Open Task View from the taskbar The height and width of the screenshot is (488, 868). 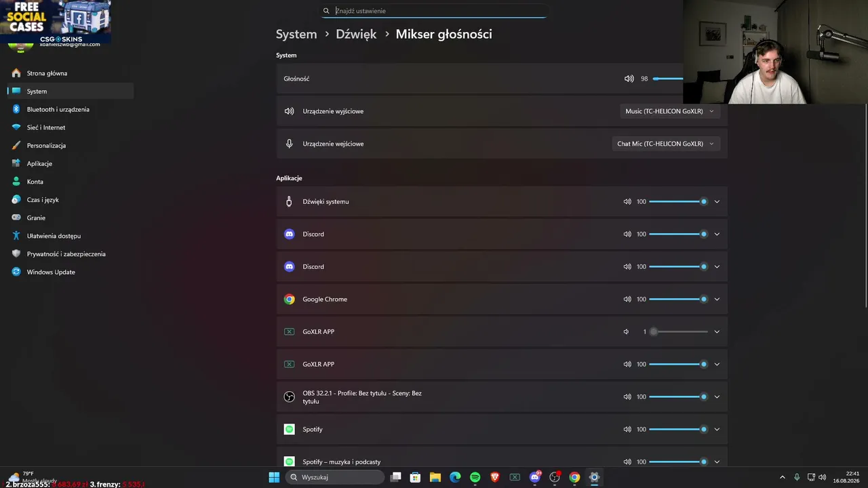click(x=396, y=477)
